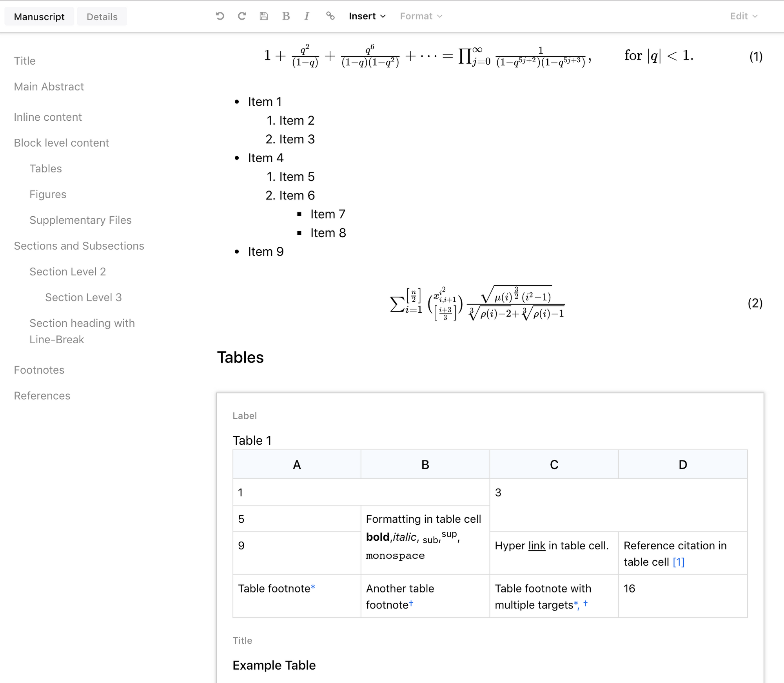The height and width of the screenshot is (683, 784).
Task: Click the insert link chain icon
Action: (x=330, y=16)
